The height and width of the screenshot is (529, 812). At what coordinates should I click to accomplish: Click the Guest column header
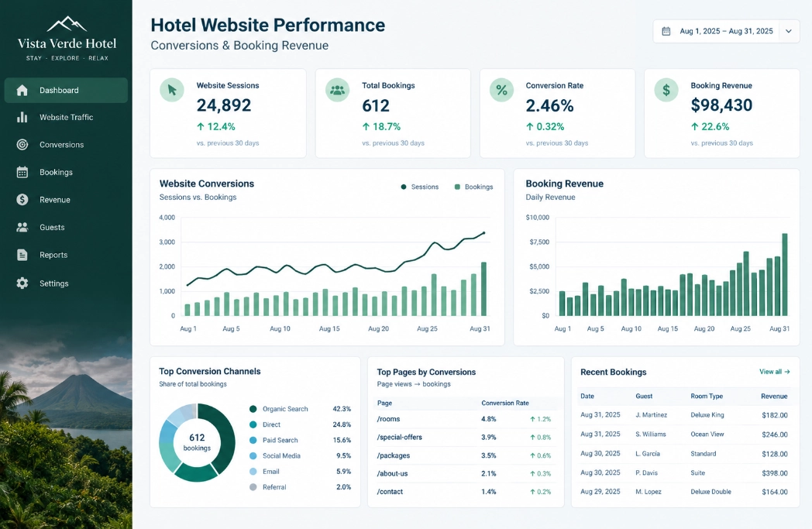coord(644,396)
